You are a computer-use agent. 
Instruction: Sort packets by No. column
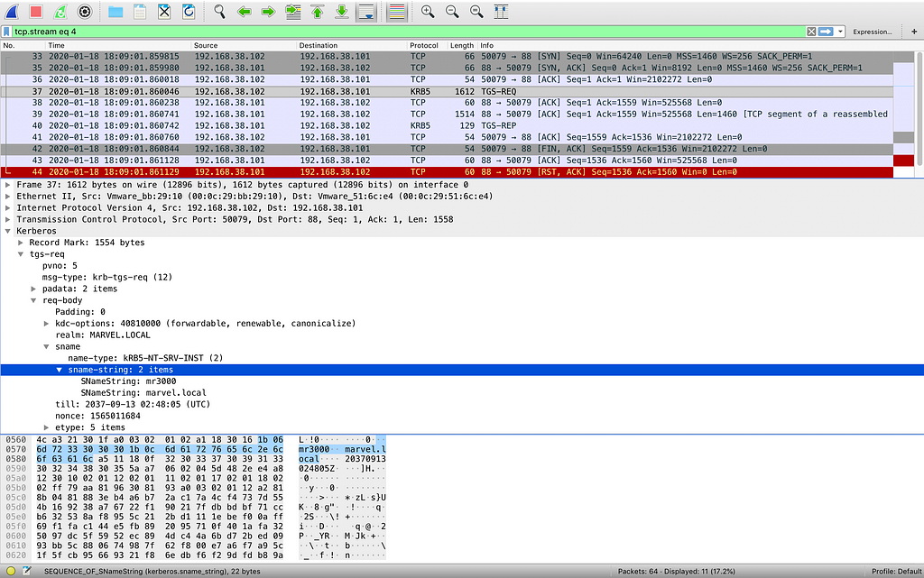[x=23, y=45]
